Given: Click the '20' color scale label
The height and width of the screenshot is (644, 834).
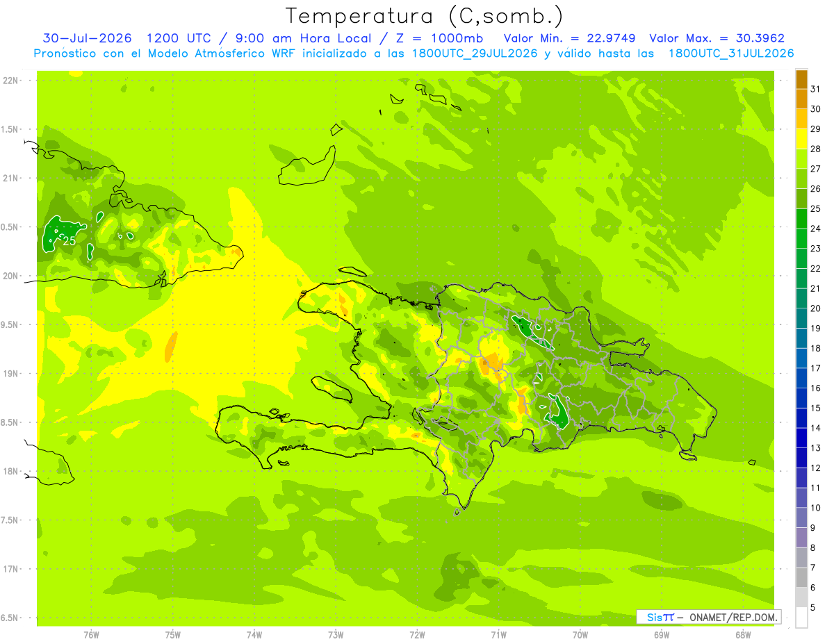Looking at the screenshot, I should click(816, 308).
